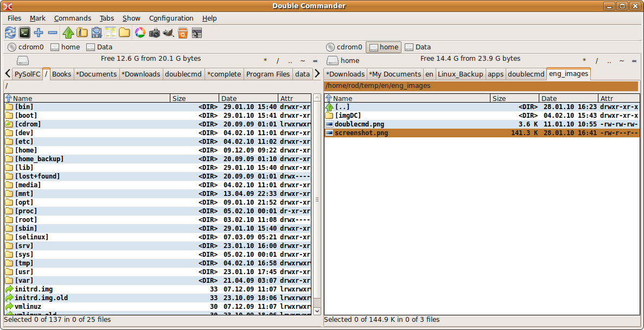Click the blue plus toolbar icon

point(39,33)
